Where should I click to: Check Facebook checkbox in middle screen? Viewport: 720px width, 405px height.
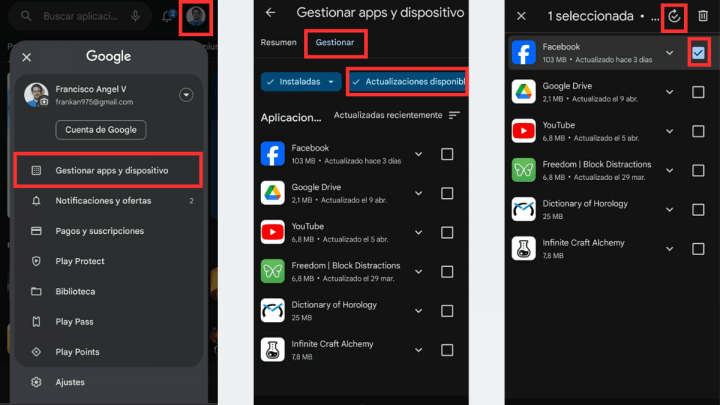click(447, 154)
